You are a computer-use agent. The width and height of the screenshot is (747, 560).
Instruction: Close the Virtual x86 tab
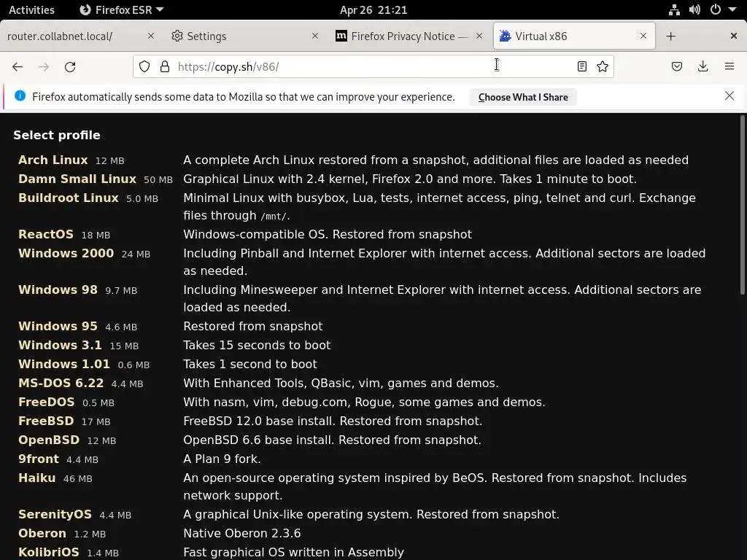tap(643, 36)
